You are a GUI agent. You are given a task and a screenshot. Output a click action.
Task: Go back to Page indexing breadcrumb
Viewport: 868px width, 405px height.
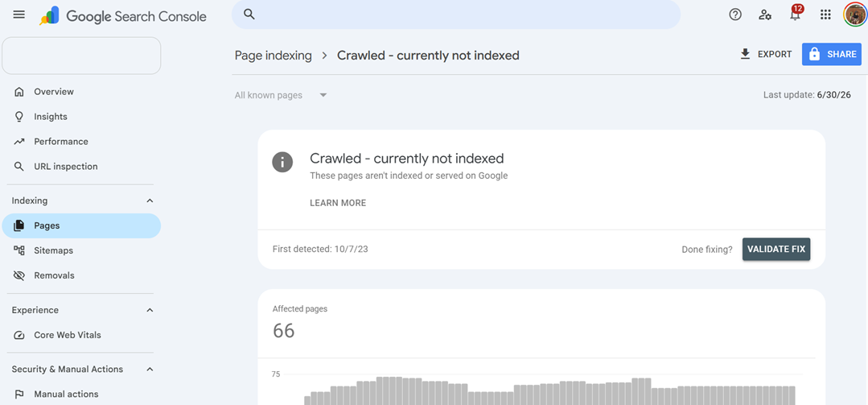coord(273,56)
